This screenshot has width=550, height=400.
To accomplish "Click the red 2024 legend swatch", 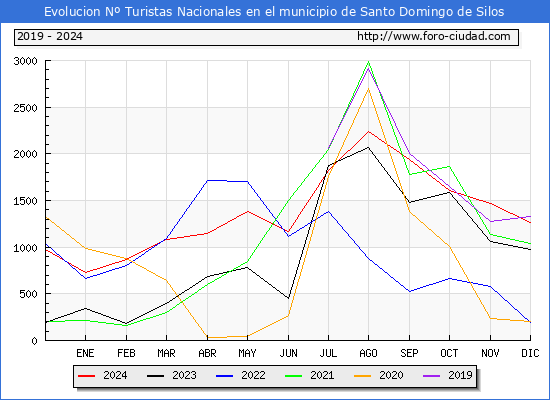I will pos(86,376).
